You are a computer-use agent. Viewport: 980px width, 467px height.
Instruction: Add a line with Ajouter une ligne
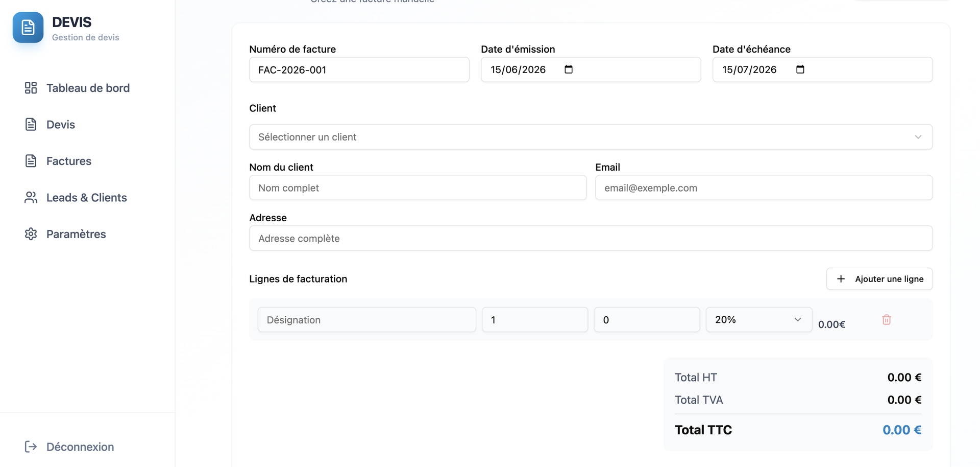[879, 279]
